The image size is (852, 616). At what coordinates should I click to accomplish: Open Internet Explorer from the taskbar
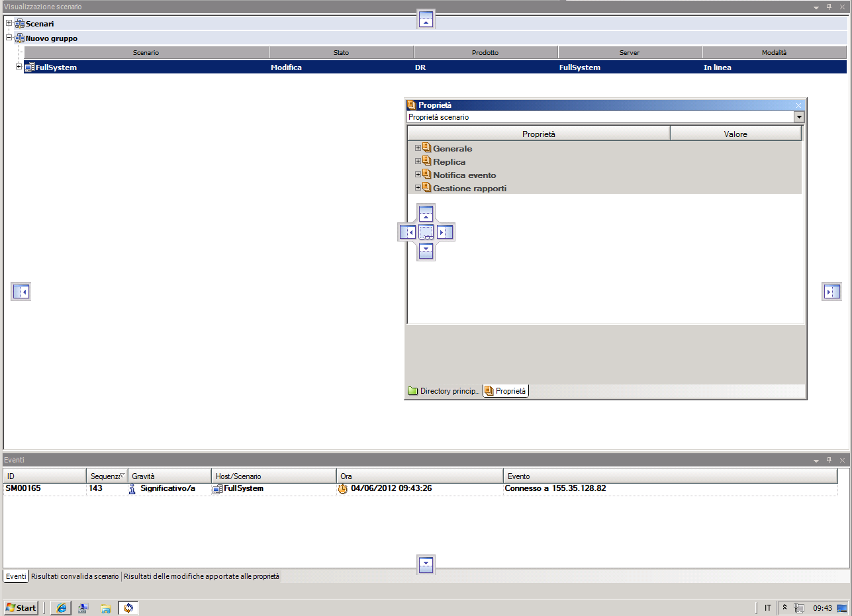point(61,608)
